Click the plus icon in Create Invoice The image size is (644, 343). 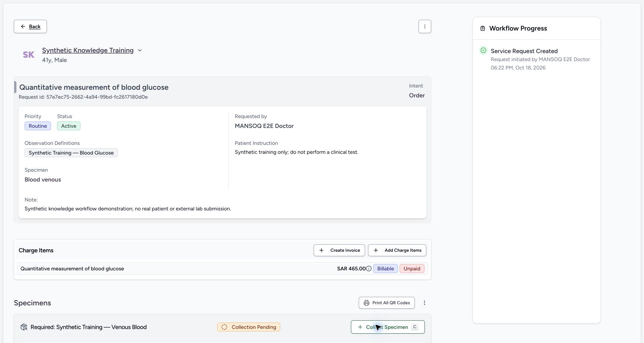tap(321, 250)
